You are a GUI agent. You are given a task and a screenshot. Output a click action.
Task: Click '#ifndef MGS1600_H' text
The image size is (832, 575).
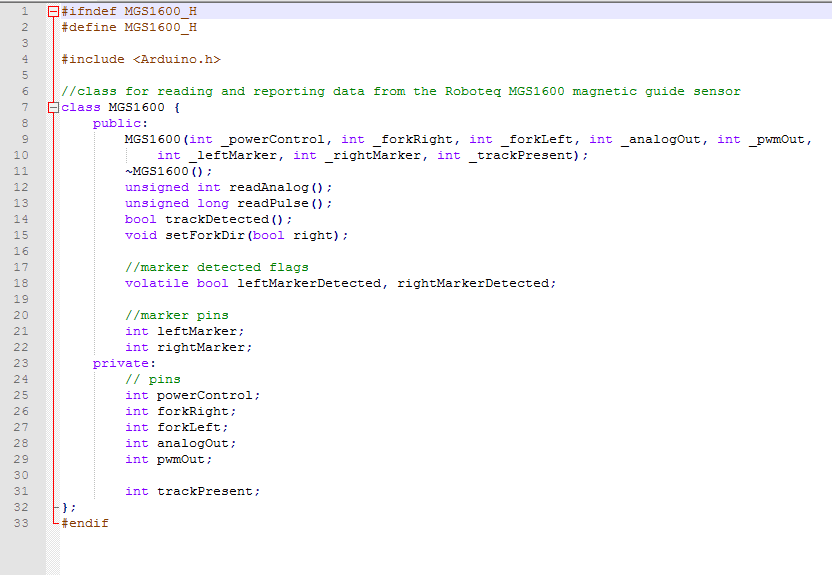coord(129,12)
